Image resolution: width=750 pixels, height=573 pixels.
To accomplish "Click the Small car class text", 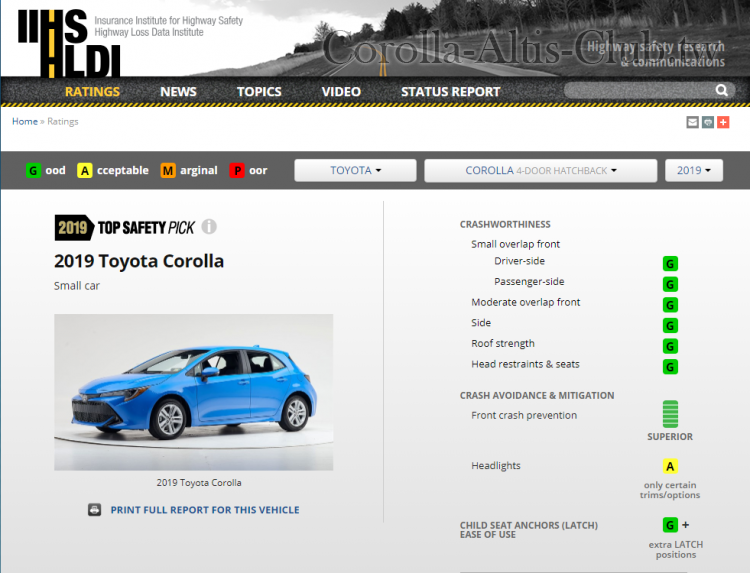I will tap(77, 286).
